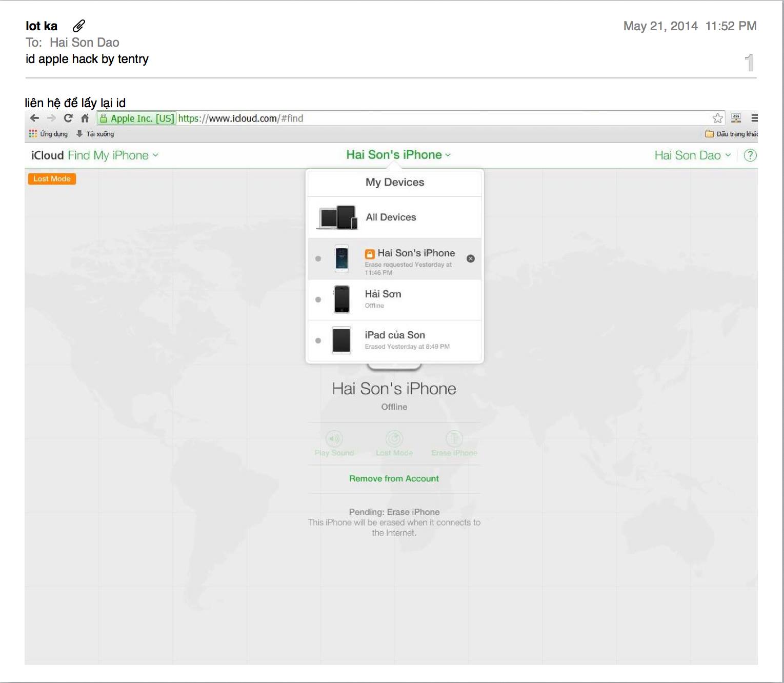The height and width of the screenshot is (683, 784).
Task: Select the Hải Sơn offline device
Action: click(x=394, y=300)
